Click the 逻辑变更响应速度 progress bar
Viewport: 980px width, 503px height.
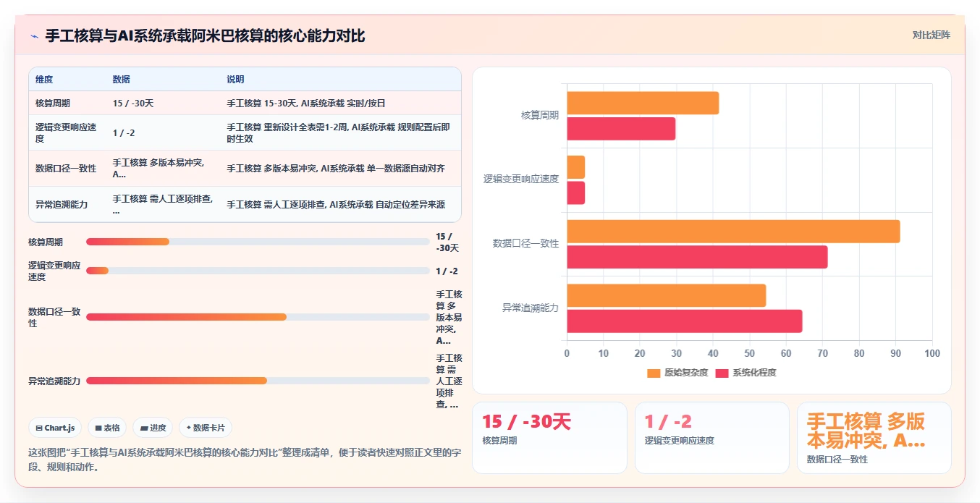click(258, 271)
